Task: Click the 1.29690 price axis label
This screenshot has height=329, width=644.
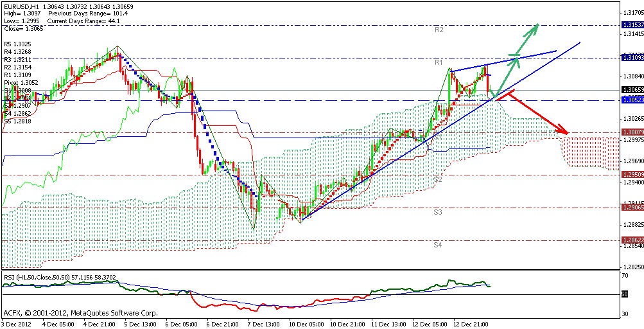Action: click(632, 161)
